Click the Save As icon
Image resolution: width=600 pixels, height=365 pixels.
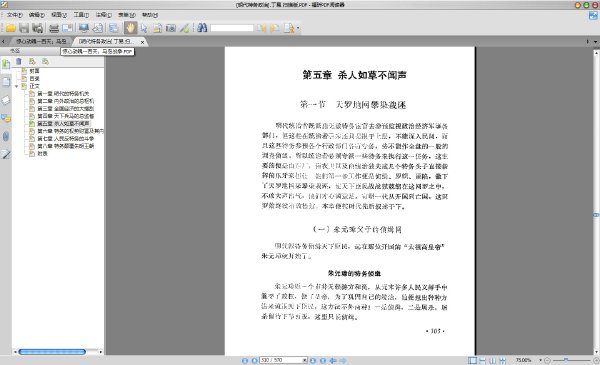[x=37, y=28]
